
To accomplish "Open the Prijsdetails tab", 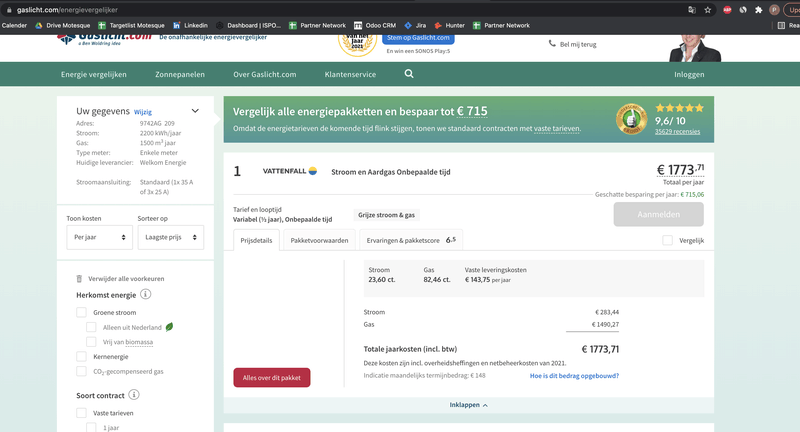I will click(256, 240).
